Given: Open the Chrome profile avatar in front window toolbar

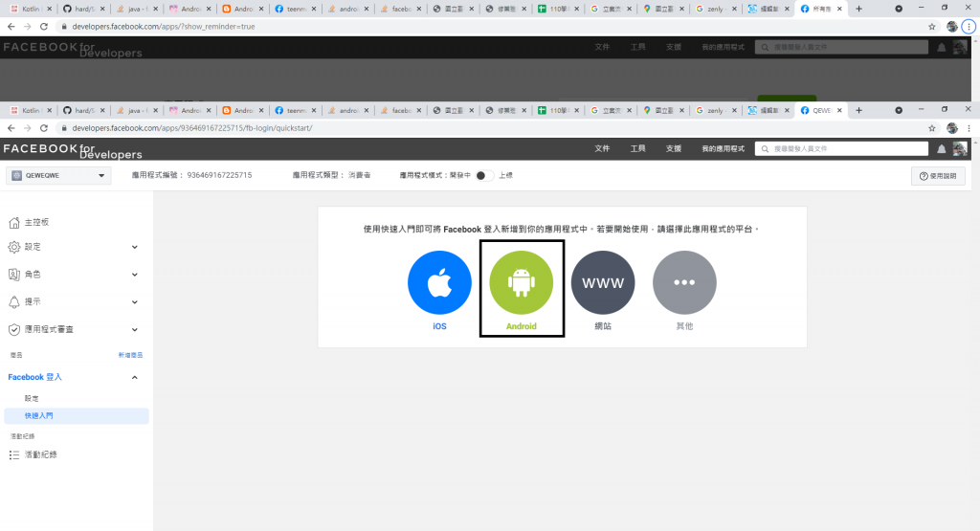Looking at the screenshot, I should (952, 128).
